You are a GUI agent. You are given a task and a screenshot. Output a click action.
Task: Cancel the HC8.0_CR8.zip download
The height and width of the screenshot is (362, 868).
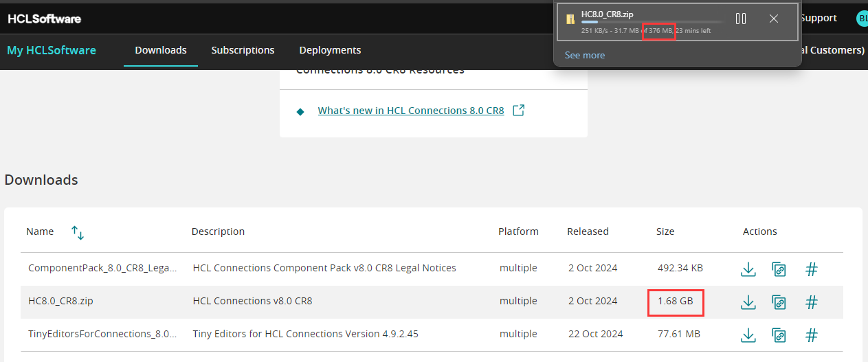[x=774, y=19]
